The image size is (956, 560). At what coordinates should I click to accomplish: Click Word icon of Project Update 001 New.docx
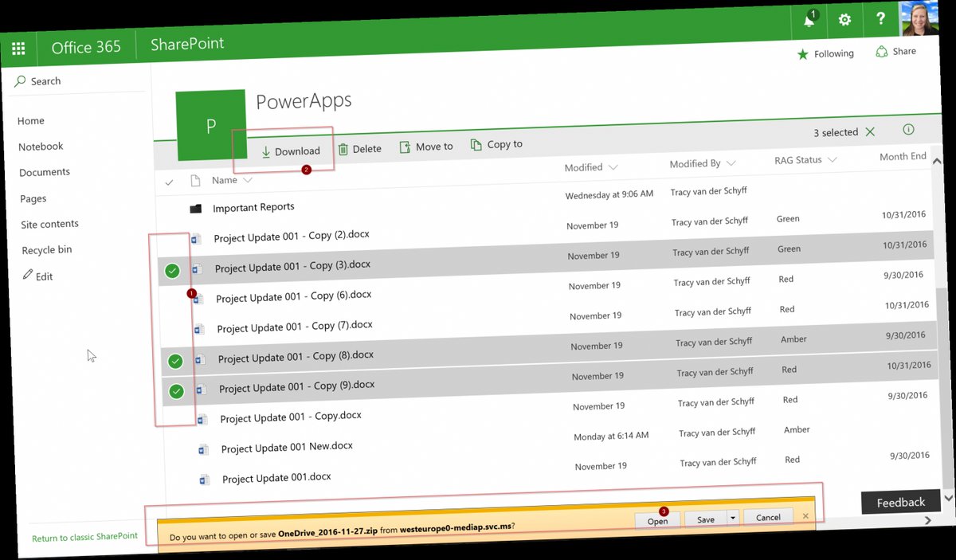pyautogui.click(x=204, y=450)
